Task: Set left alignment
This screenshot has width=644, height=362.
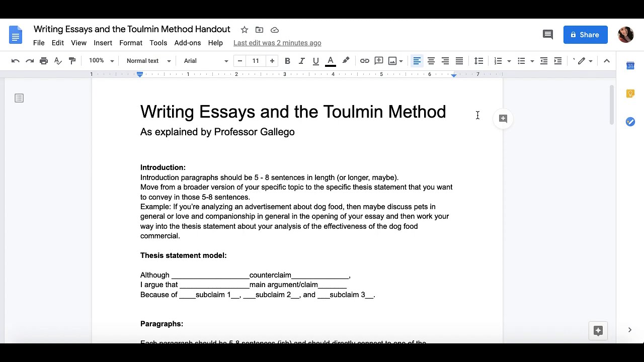Action: [417, 61]
